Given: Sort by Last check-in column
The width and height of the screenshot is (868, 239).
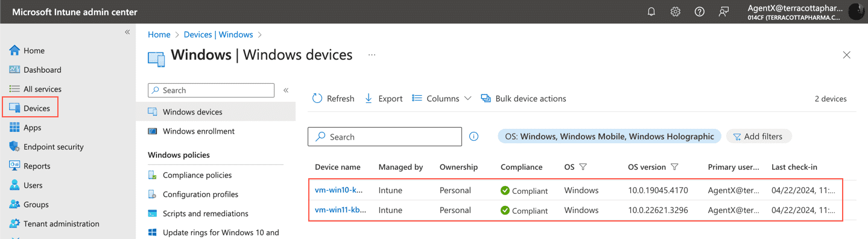Looking at the screenshot, I should tap(794, 167).
